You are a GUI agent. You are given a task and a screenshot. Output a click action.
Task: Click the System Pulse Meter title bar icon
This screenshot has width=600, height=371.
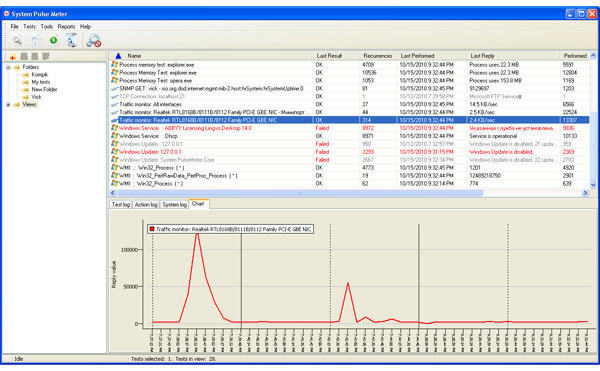pyautogui.click(x=7, y=14)
